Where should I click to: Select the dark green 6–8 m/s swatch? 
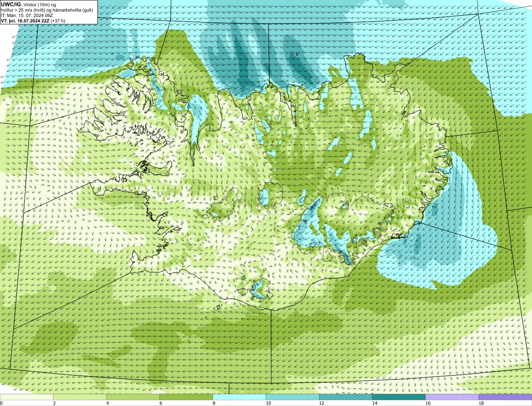pos(186,397)
